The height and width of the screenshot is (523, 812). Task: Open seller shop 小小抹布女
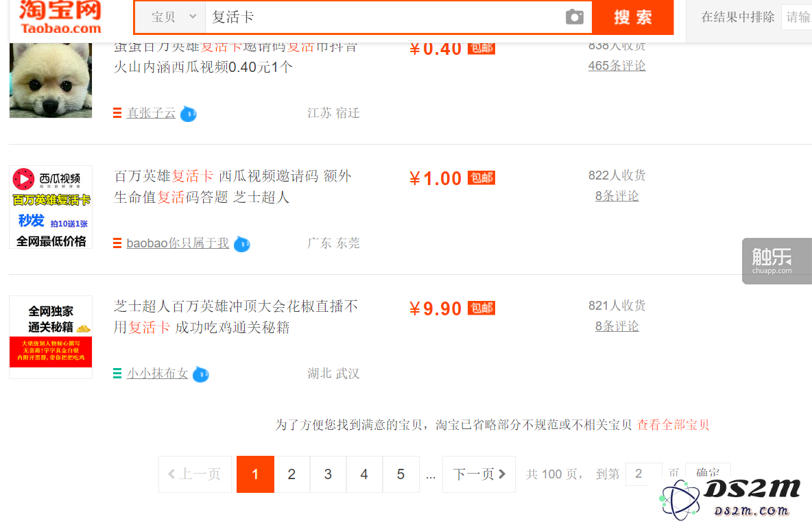(158, 374)
